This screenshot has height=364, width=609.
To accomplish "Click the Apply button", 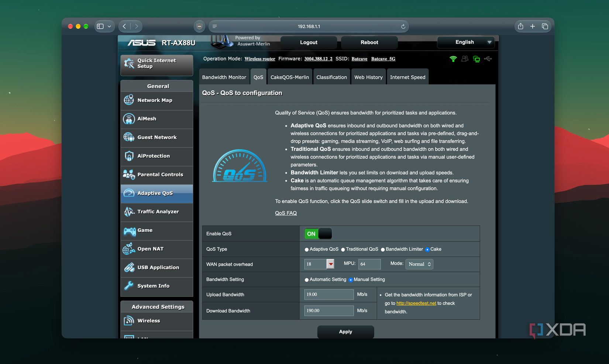I will (x=345, y=332).
